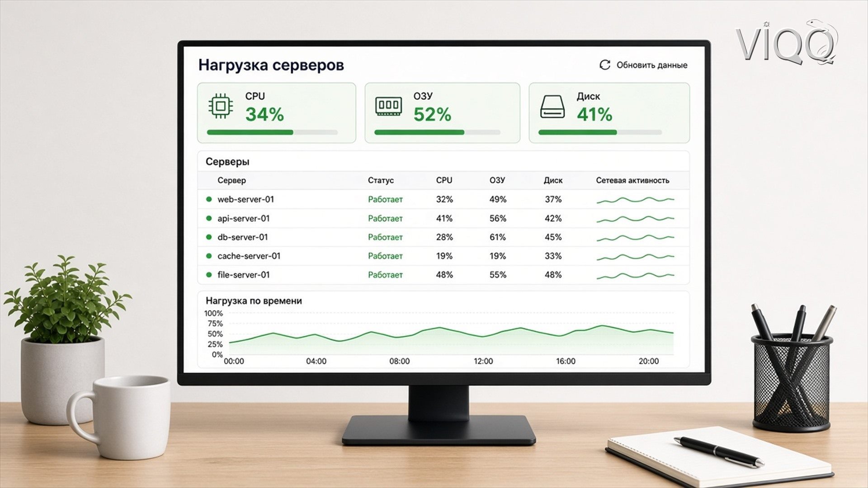Viewport: 868px width, 488px height.
Task: Click the 33% Диск value for cache-server-01
Action: point(553,256)
